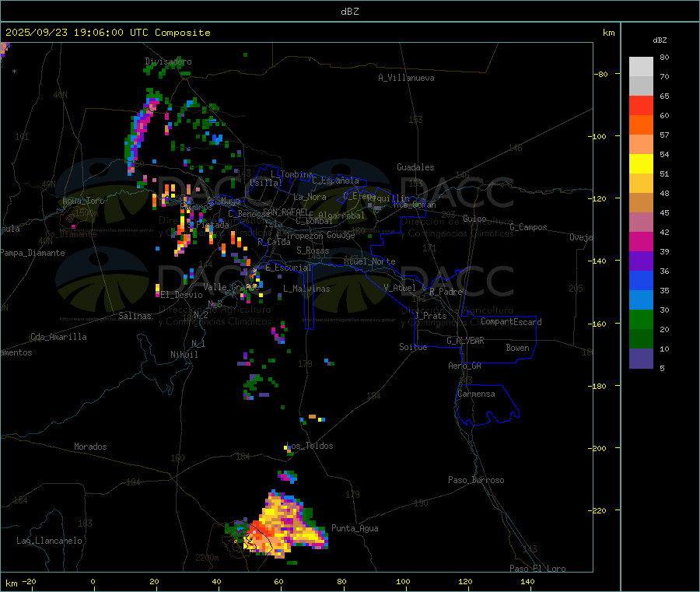Click the 'L_Malvinas' place label
Image resolution: width=700 pixels, height=592 pixels.
306,289
